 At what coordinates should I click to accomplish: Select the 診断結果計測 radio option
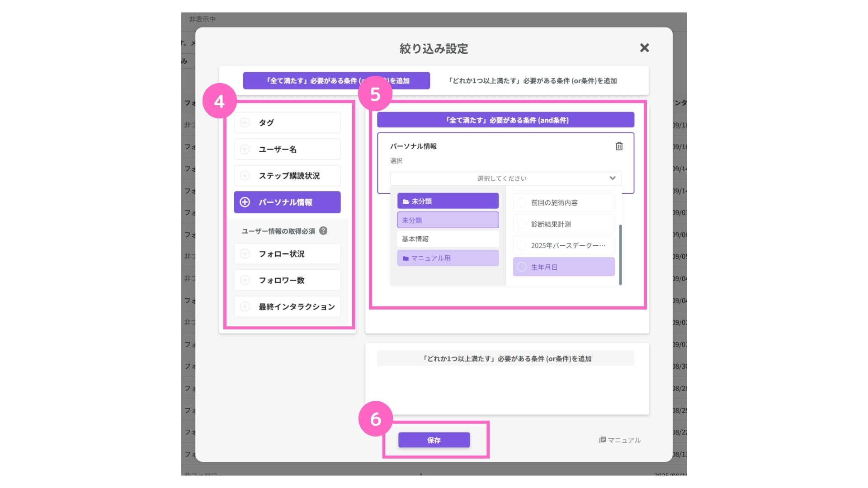point(522,224)
